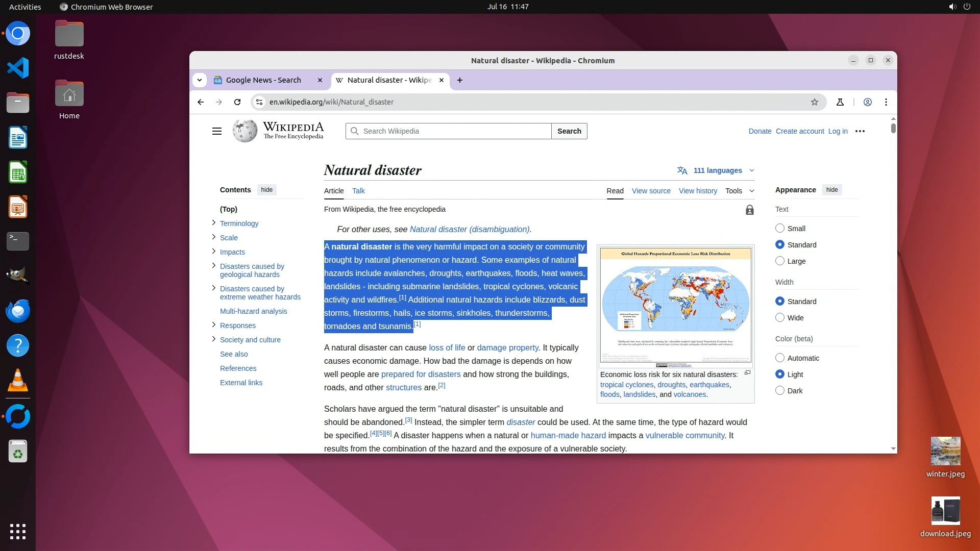Enlarge the economic loss map image
Screen dimensions: 980x551
coord(747,373)
